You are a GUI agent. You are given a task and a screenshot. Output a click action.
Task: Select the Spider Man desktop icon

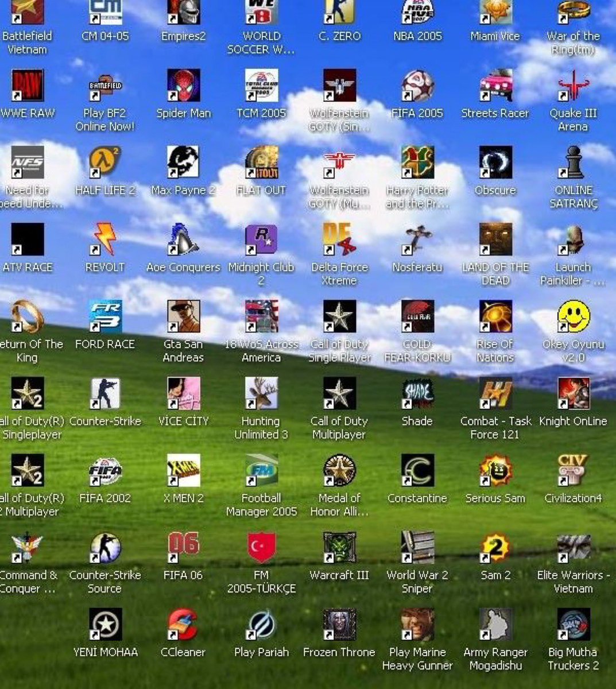tap(183, 86)
